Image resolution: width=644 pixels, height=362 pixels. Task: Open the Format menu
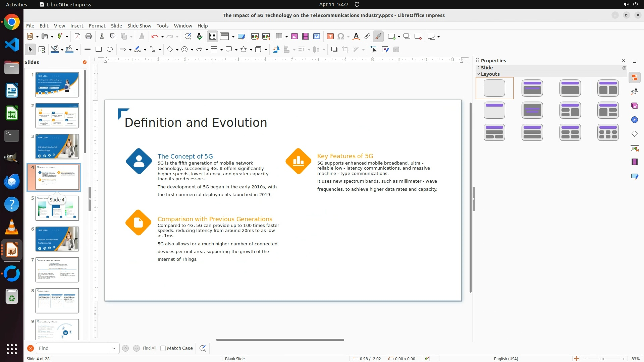tap(97, 26)
